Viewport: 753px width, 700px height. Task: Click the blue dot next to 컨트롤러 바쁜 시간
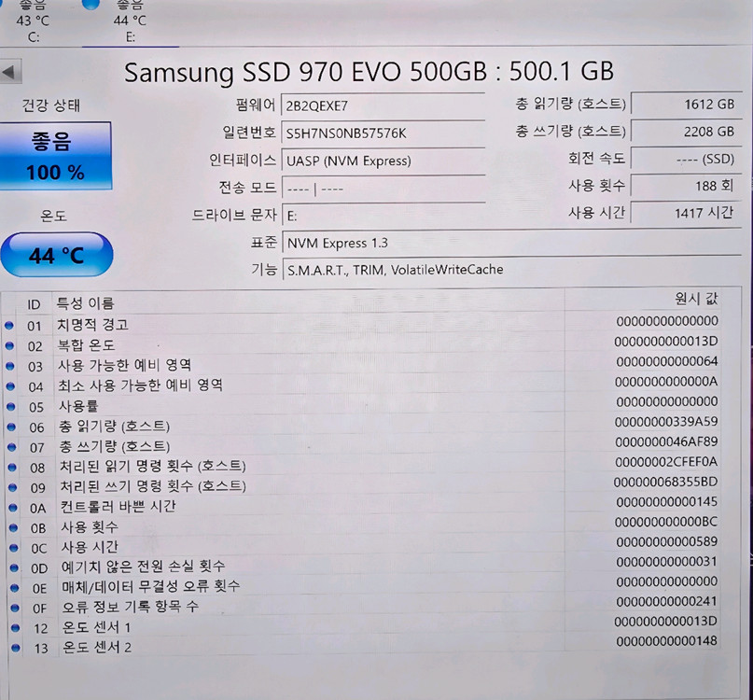pos(9,504)
